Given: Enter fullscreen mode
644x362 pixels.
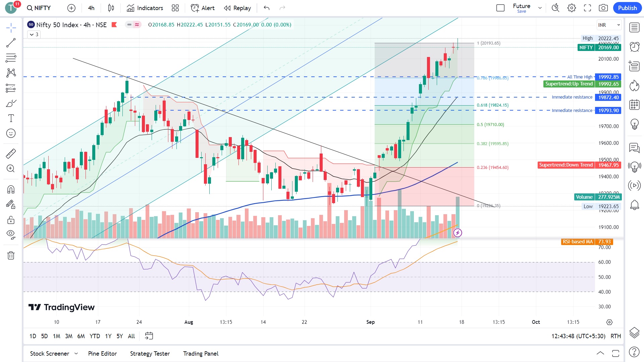Looking at the screenshot, I should click(x=587, y=8).
